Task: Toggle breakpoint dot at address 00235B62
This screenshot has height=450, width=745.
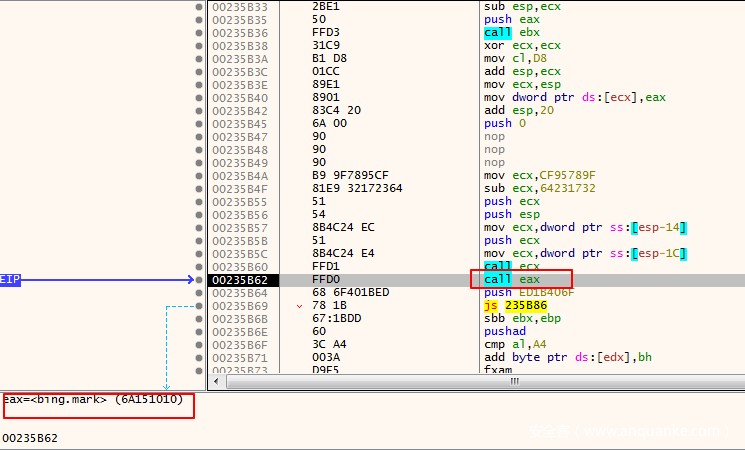Action: click(200, 280)
